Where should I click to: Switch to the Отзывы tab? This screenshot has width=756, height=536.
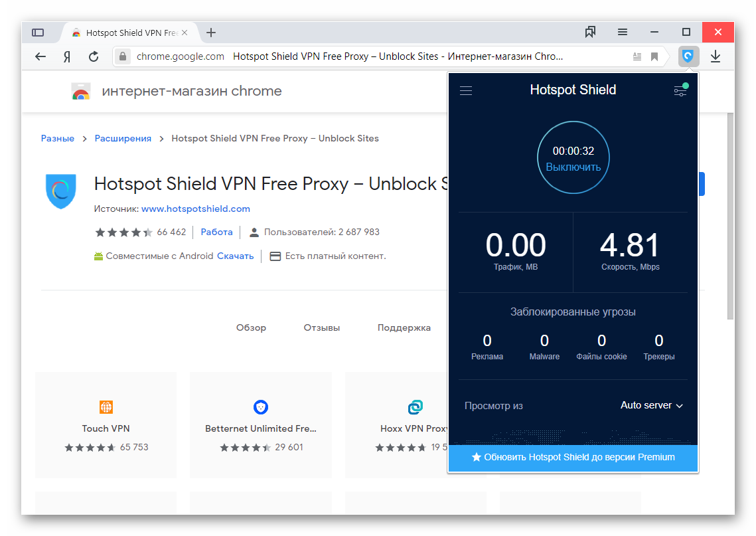point(321,327)
